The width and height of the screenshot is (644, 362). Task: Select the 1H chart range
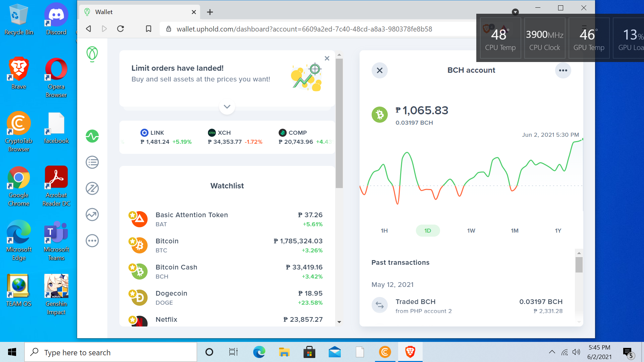coord(384,231)
